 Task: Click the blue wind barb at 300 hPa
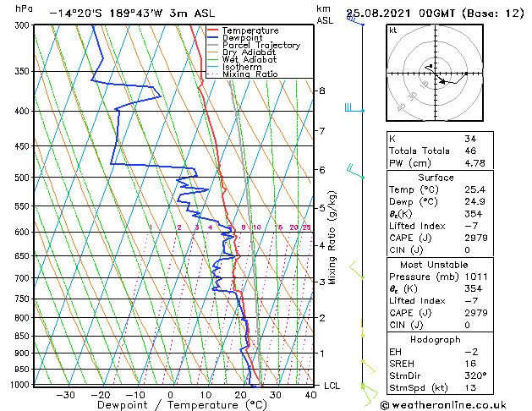pyautogui.click(x=355, y=19)
